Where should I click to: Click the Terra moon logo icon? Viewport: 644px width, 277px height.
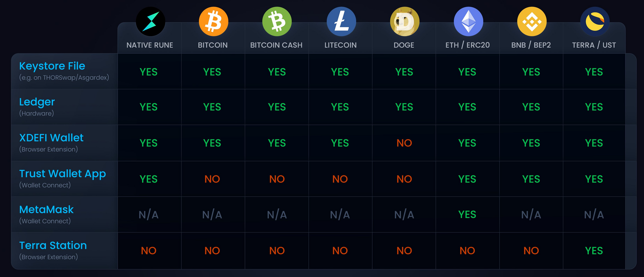[x=595, y=21]
